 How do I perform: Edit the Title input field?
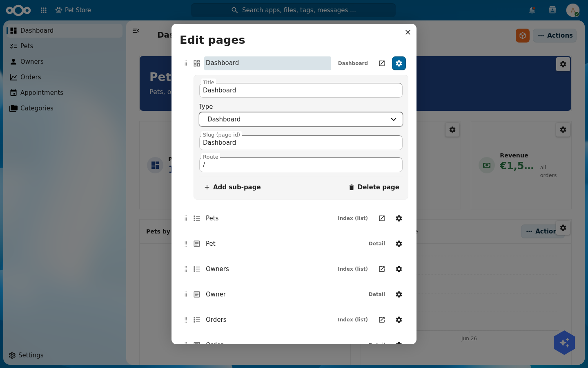click(x=301, y=90)
